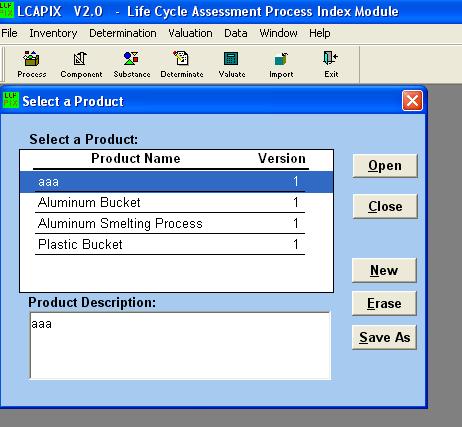Choose the Erase button

click(384, 303)
